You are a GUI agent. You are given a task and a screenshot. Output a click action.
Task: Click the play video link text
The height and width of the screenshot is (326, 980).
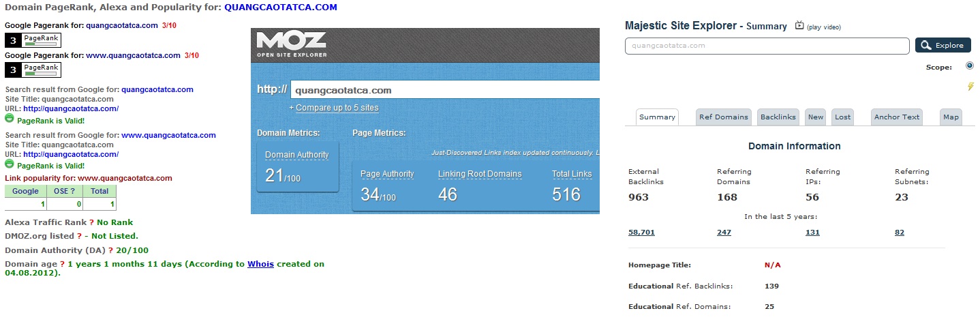(824, 27)
